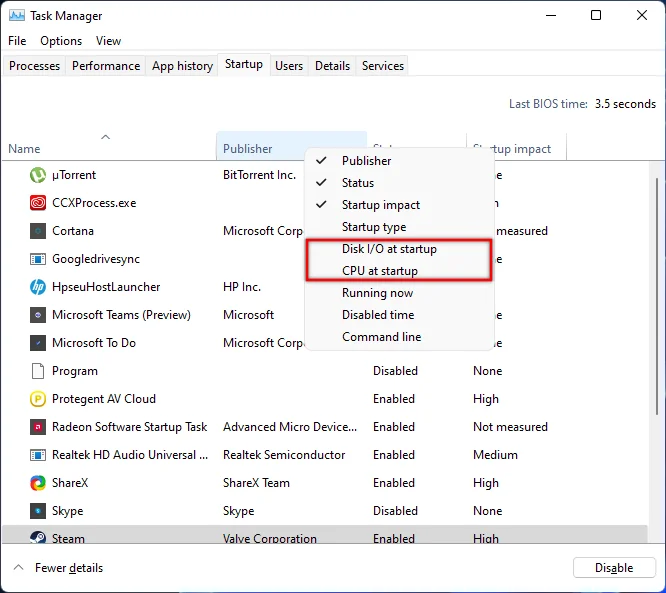Collapse view with Fewer details chevron

[x=18, y=568]
